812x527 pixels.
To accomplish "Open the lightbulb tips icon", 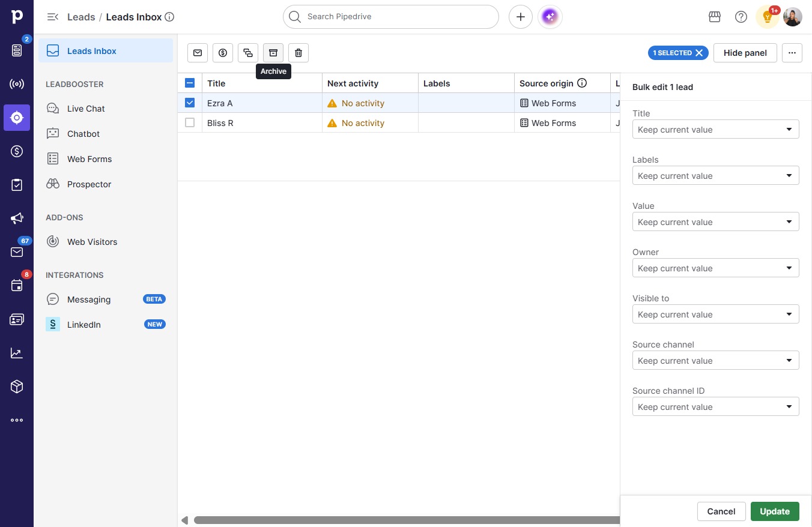I will pyautogui.click(x=768, y=17).
